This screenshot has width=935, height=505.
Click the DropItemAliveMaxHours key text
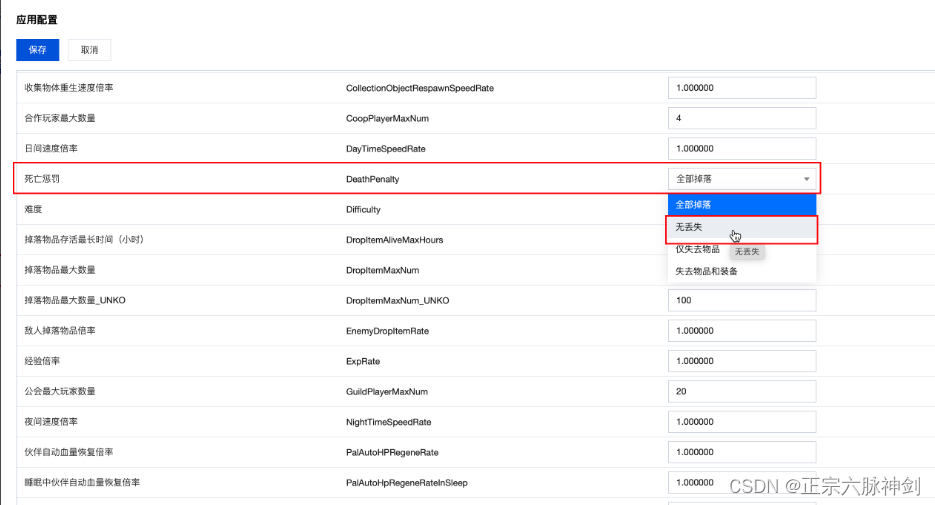click(394, 240)
